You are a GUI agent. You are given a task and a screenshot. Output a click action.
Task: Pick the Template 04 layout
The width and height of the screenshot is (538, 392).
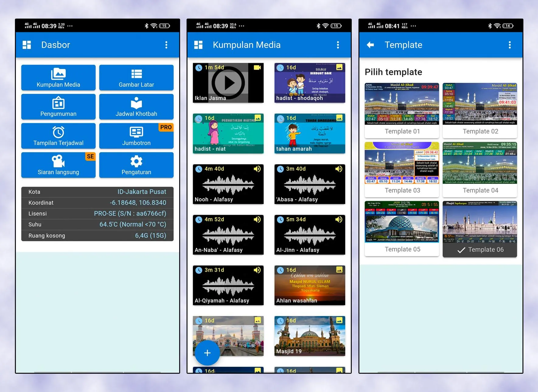[x=480, y=169]
